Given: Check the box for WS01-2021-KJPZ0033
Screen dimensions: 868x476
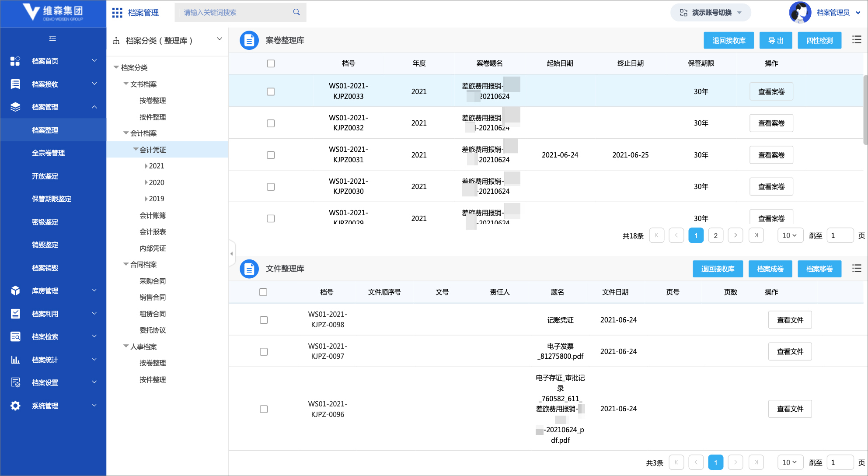Looking at the screenshot, I should (x=271, y=91).
